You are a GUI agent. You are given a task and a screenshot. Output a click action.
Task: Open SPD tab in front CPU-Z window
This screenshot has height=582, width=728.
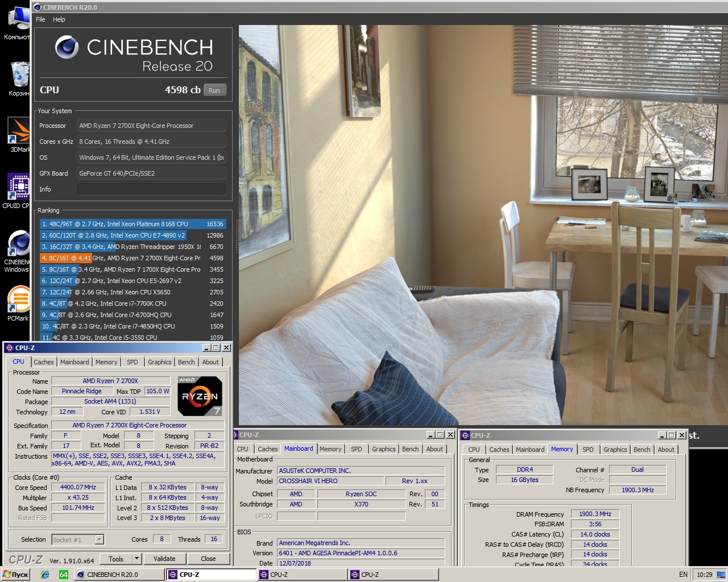tap(133, 362)
